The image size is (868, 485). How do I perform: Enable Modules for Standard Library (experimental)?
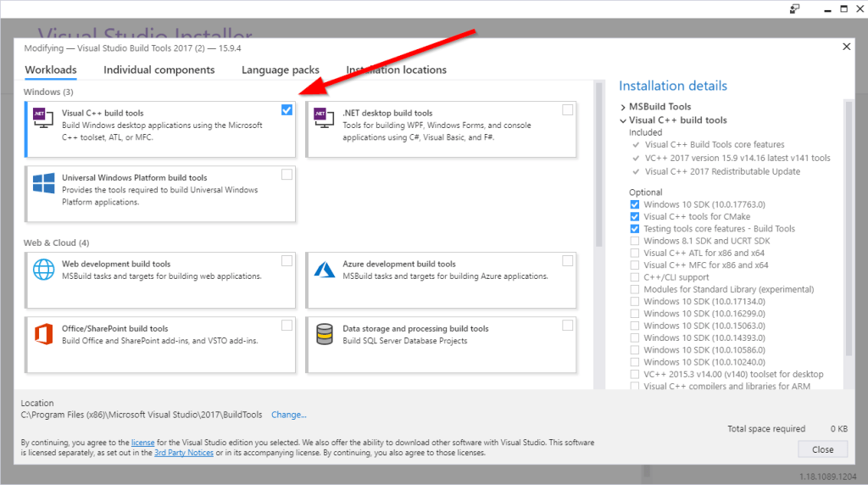point(634,290)
